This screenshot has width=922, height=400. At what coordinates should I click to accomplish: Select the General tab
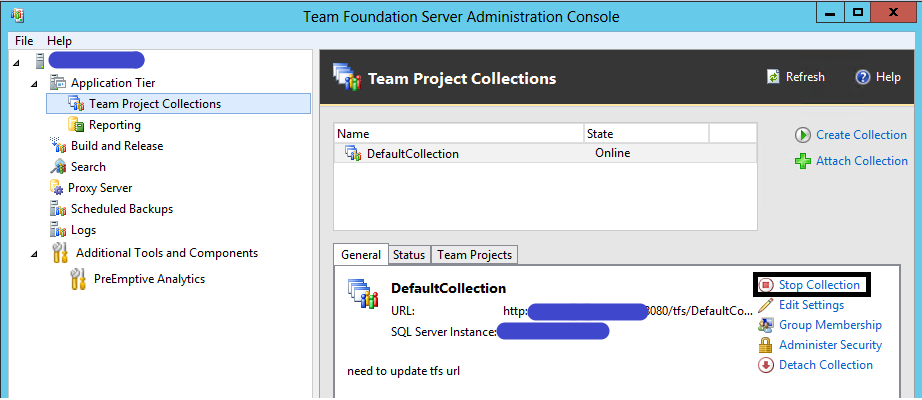coord(361,255)
